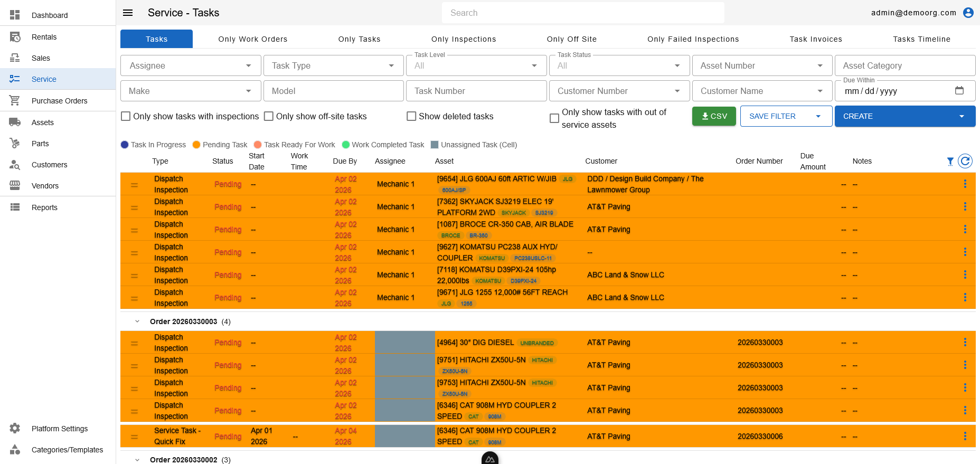Open row menu for KOMATSU PC238 task
The height and width of the screenshot is (464, 980).
[965, 252]
